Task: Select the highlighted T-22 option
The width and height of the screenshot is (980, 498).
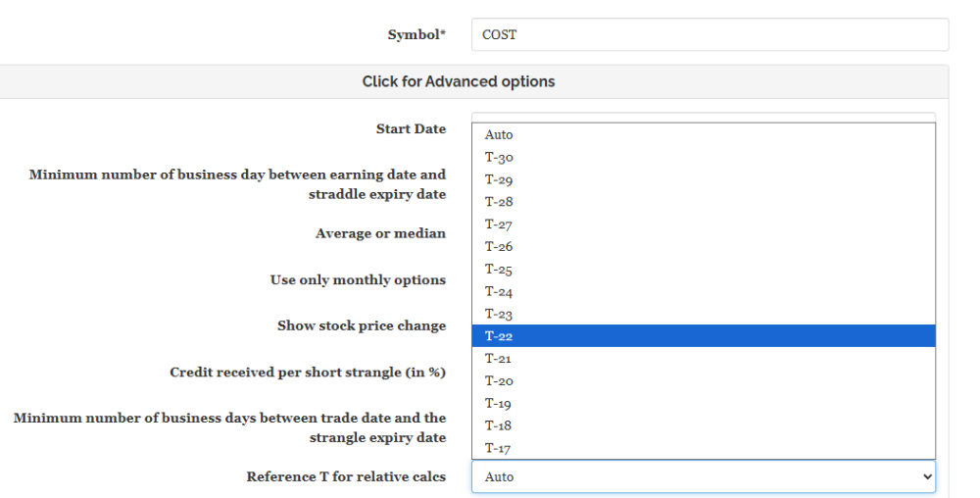Action: [x=704, y=336]
